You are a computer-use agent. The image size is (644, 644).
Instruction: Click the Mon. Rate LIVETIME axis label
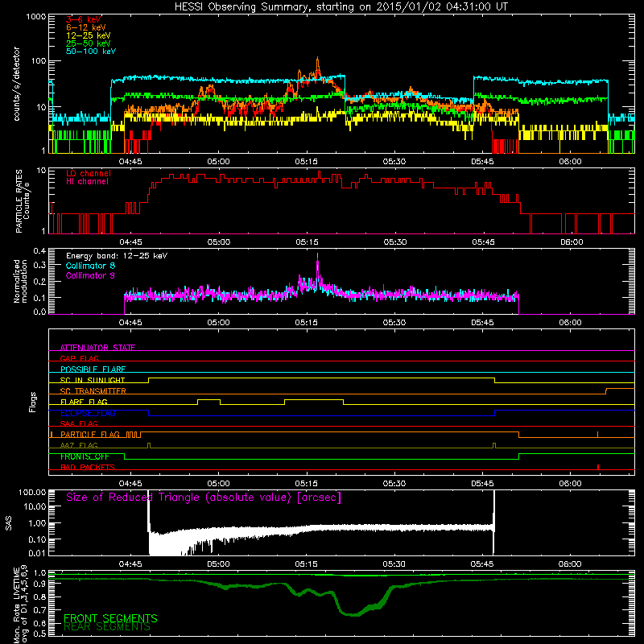[x=21, y=604]
